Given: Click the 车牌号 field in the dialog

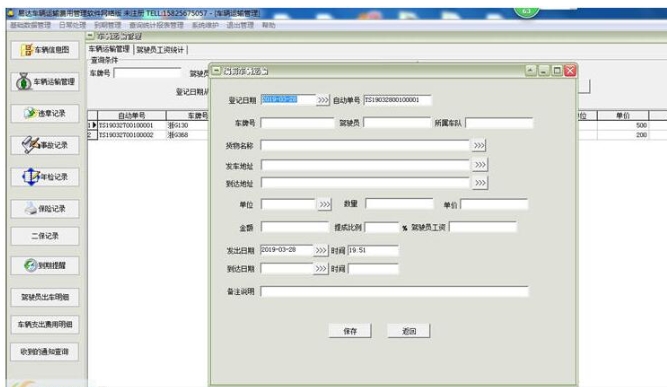Looking at the screenshot, I should coord(297,123).
